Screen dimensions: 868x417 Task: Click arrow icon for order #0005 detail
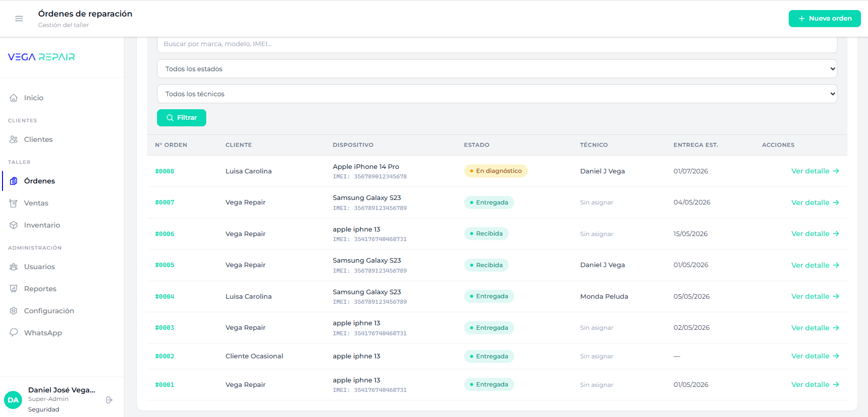[x=836, y=265]
